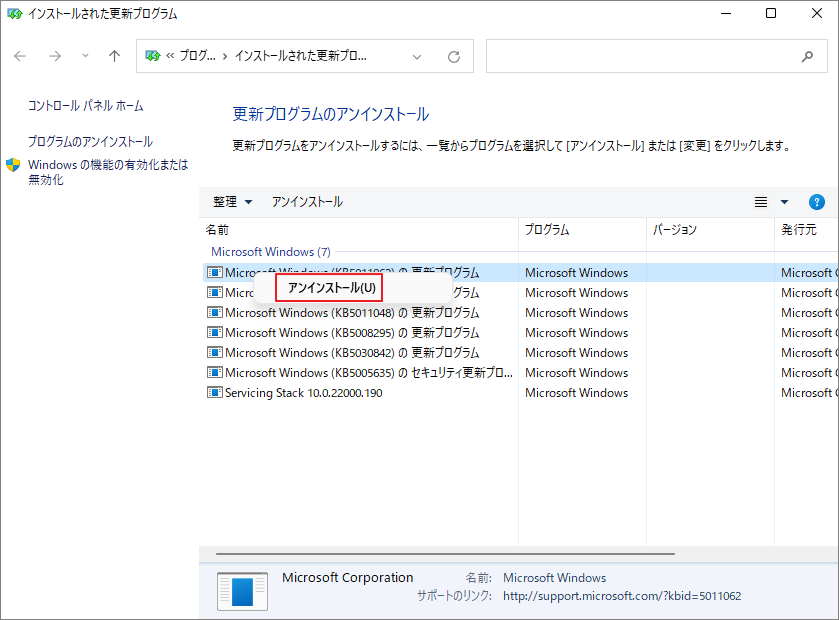Open プログラムのアンインストール in the sidebar

[92, 141]
